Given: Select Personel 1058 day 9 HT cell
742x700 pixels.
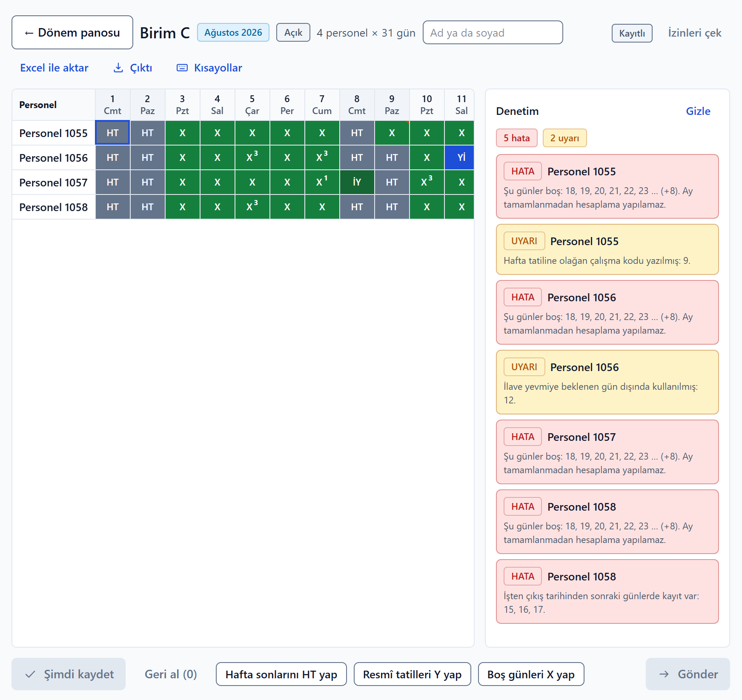Looking at the screenshot, I should click(x=392, y=207).
